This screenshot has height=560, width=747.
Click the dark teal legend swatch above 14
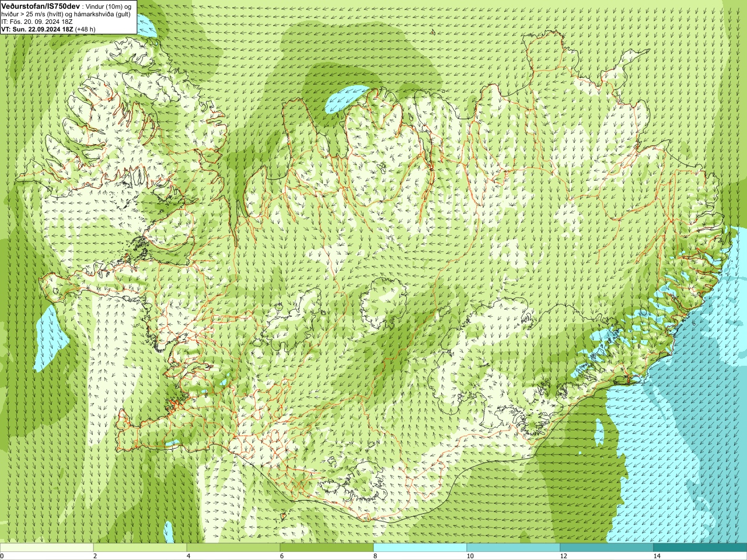pyautogui.click(x=700, y=548)
